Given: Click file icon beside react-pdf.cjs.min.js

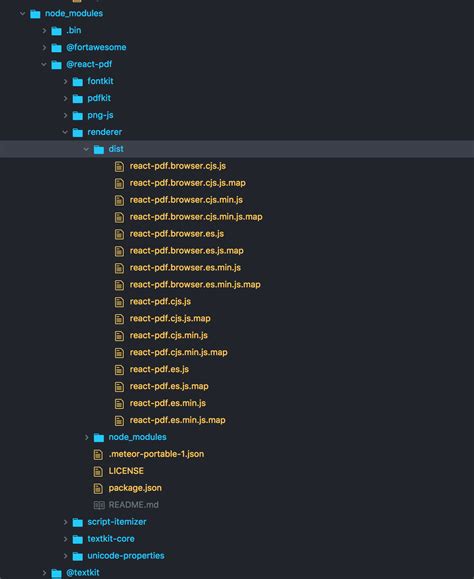Looking at the screenshot, I should pyautogui.click(x=119, y=336).
